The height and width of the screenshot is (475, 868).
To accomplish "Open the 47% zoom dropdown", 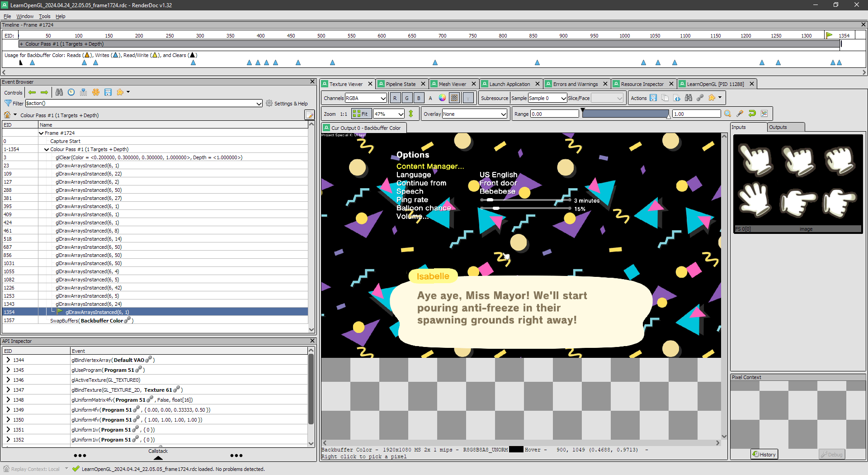I will 388,114.
